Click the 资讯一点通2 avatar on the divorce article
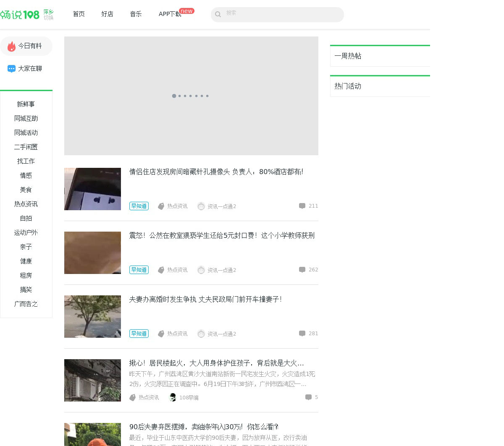This screenshot has width=504, height=446. (x=201, y=334)
